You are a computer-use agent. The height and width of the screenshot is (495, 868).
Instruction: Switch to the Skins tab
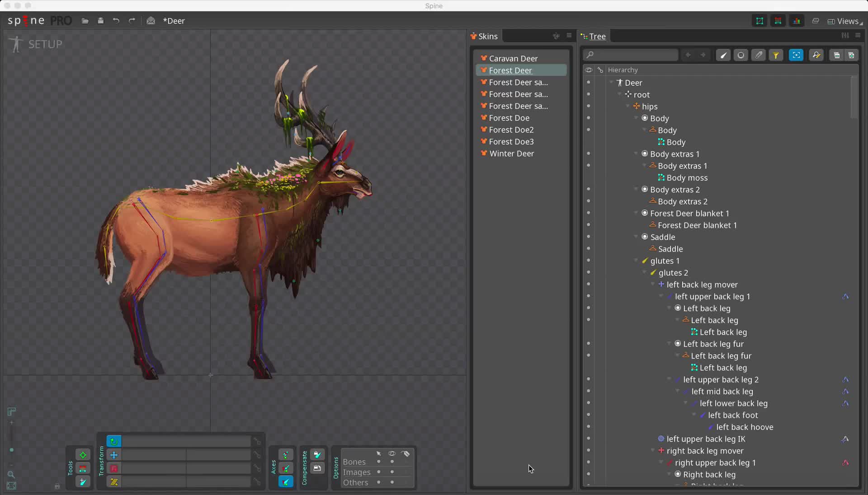pos(484,36)
